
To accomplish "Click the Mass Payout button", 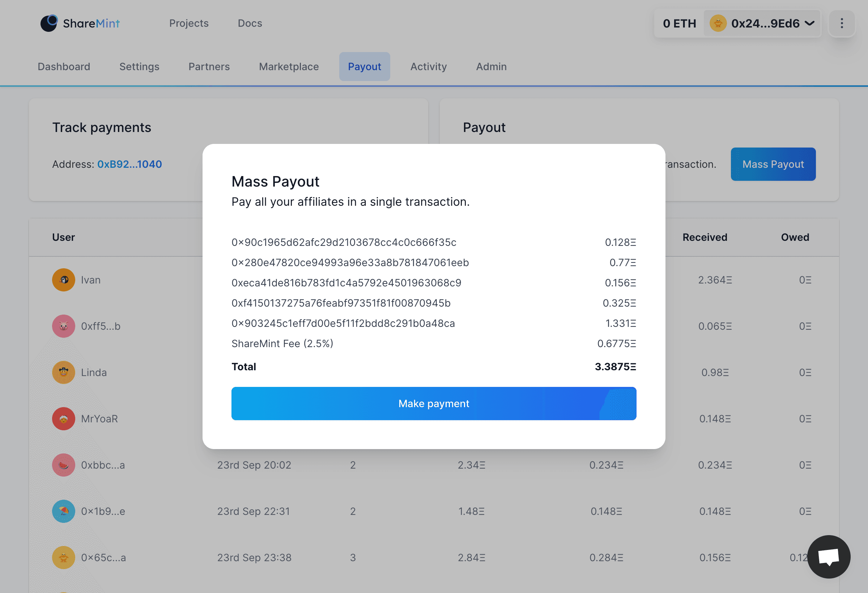I will pyautogui.click(x=773, y=164).
